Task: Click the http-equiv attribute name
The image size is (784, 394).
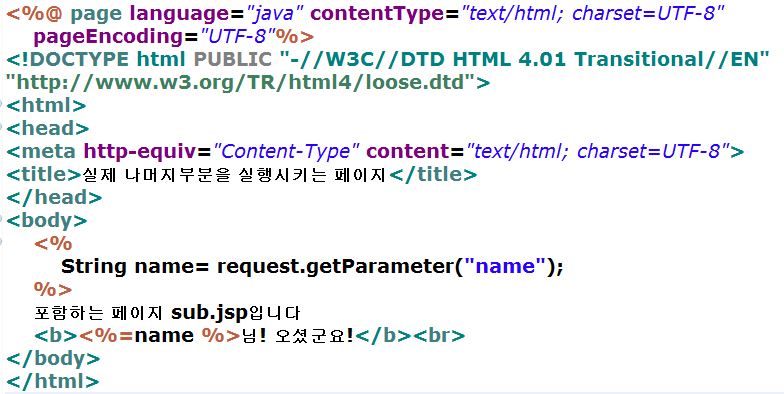Action: pyautogui.click(x=140, y=152)
